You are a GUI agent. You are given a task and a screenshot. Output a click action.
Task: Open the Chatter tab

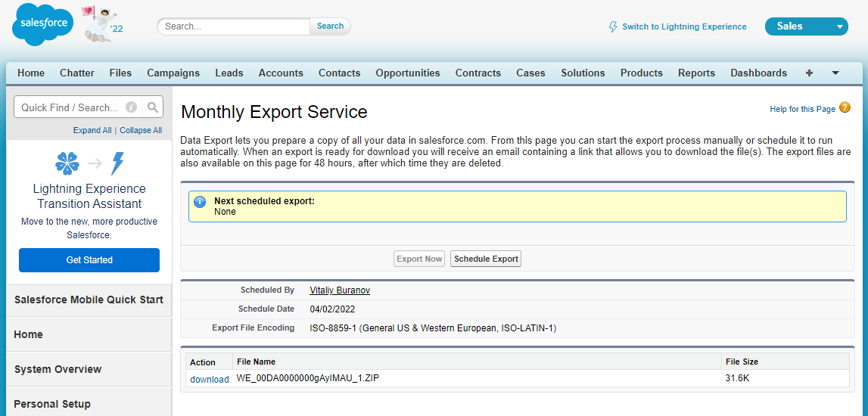tap(77, 73)
